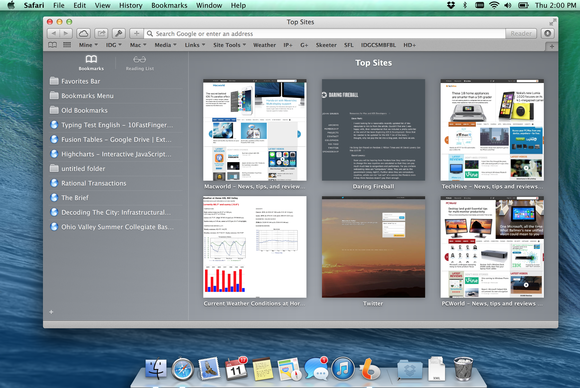580x388 pixels.
Task: Open HD+ bookmark link
Action: tap(409, 45)
